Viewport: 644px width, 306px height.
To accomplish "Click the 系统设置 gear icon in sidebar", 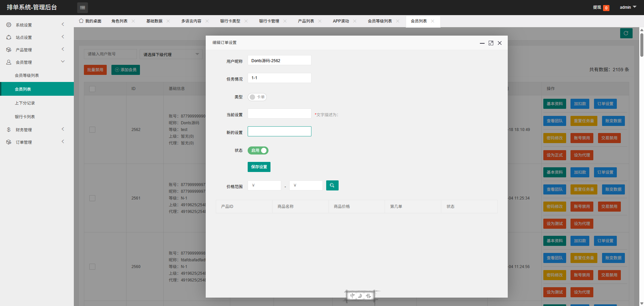I will pos(9,25).
